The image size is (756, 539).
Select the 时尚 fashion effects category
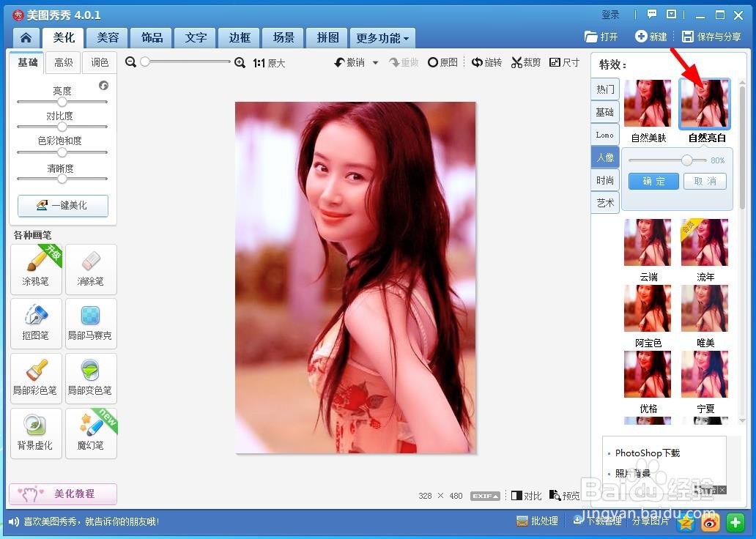[x=605, y=180]
